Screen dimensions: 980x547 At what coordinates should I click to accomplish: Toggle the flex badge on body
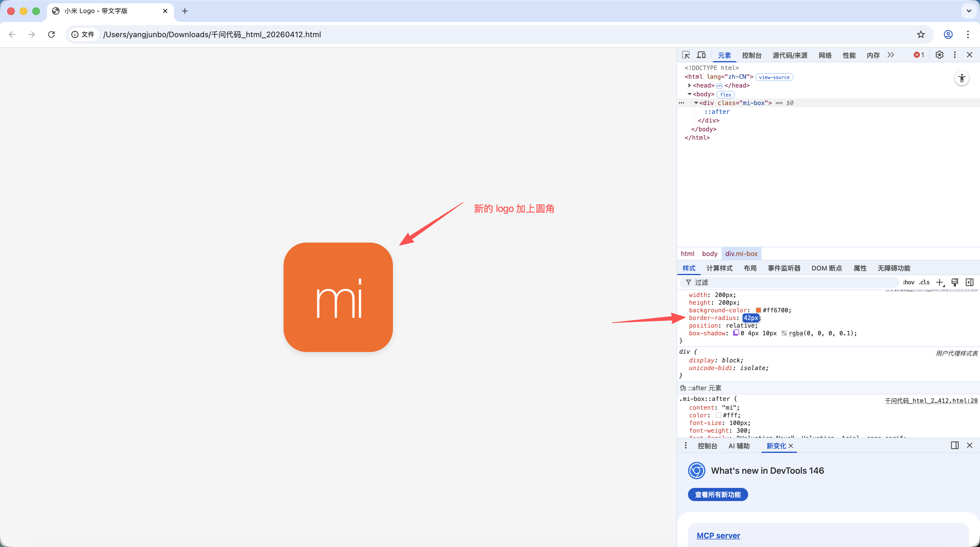725,95
